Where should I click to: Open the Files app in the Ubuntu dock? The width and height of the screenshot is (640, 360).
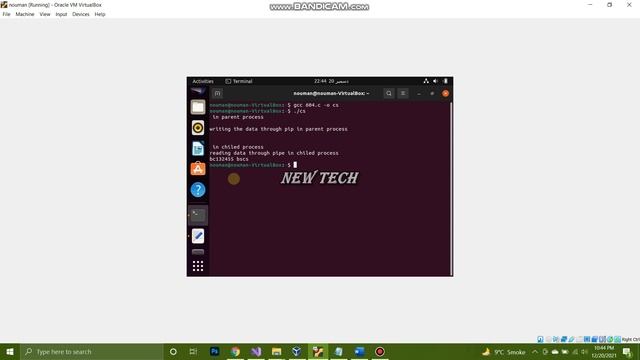[198, 107]
